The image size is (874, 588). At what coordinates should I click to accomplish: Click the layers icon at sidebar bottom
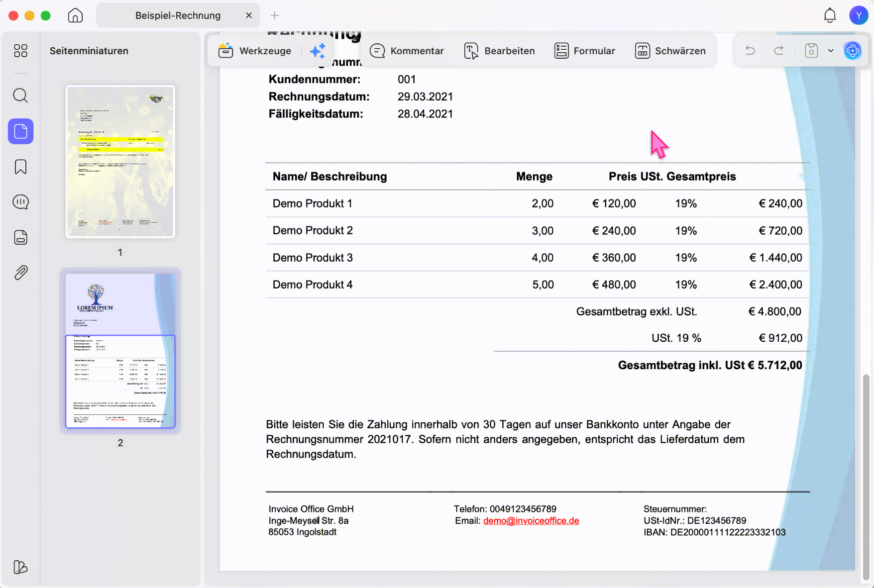pyautogui.click(x=20, y=567)
